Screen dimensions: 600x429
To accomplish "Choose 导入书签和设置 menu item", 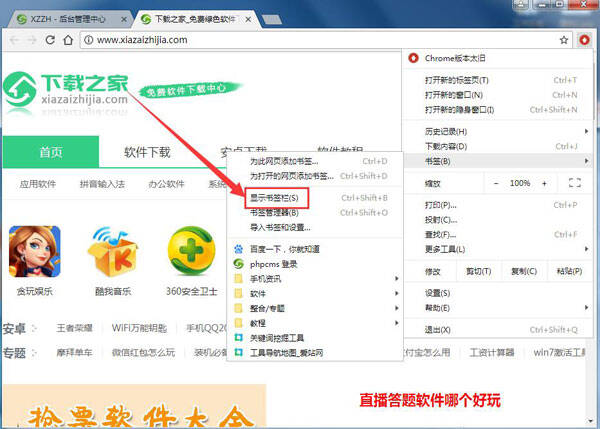I will [314, 227].
